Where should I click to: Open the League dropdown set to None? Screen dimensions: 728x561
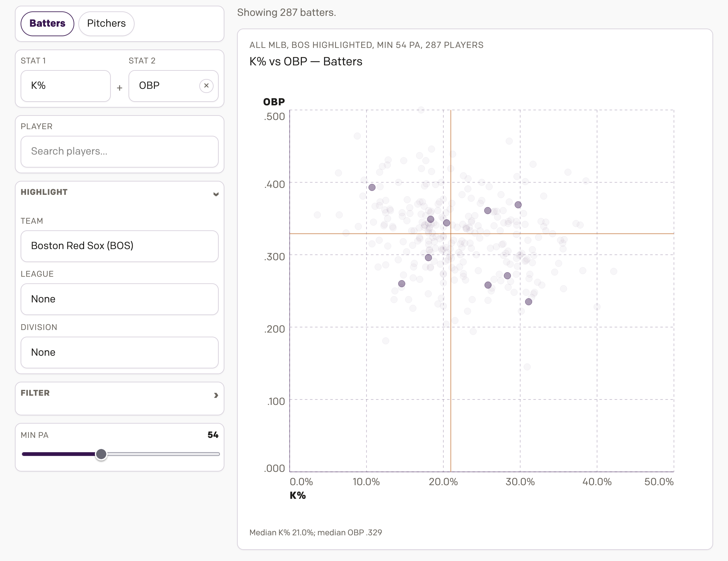[x=119, y=299]
